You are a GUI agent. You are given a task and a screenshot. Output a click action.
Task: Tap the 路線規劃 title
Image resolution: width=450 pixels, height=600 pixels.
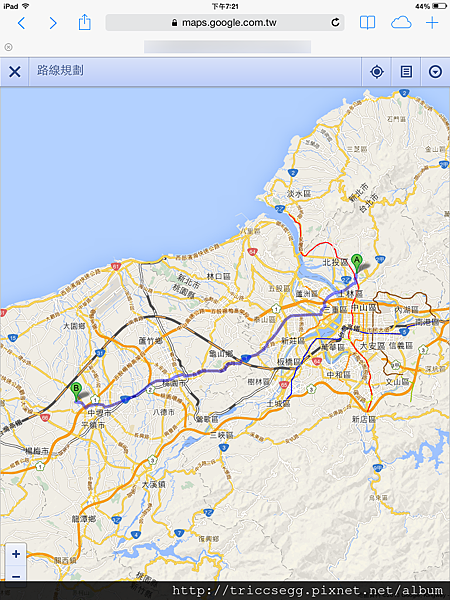60,70
